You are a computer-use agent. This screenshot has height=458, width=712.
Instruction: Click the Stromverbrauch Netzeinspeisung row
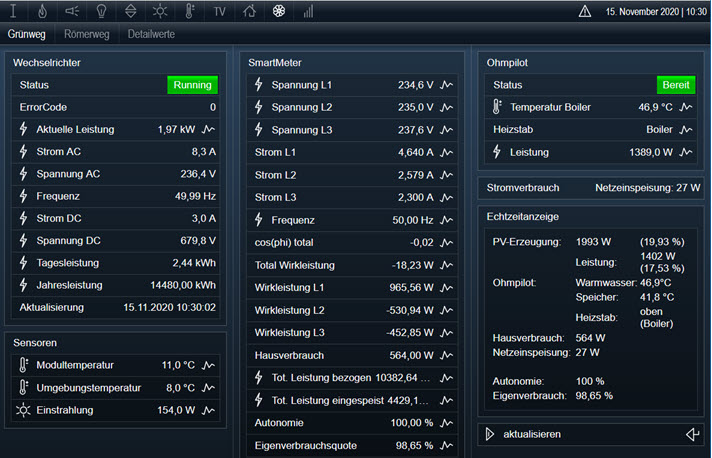(593, 187)
